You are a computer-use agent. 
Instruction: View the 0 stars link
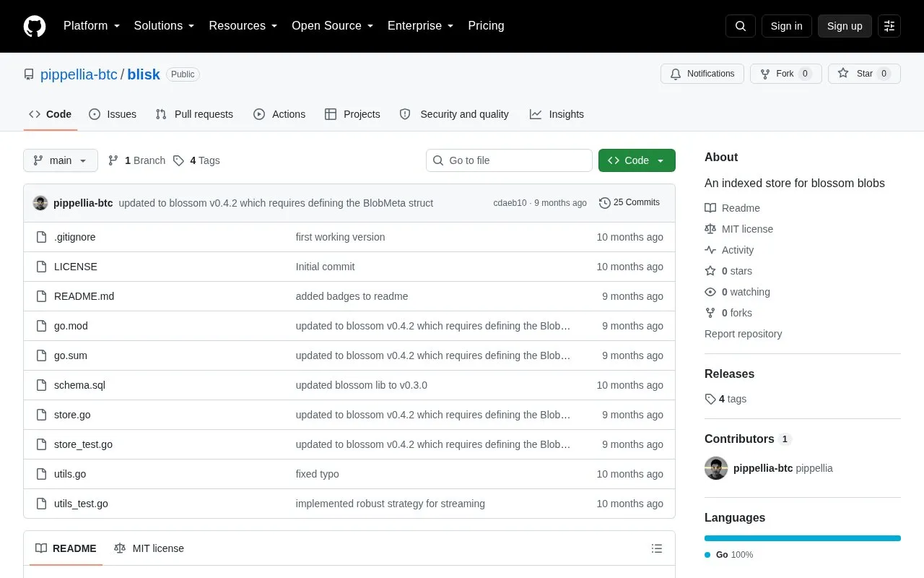[x=728, y=271]
